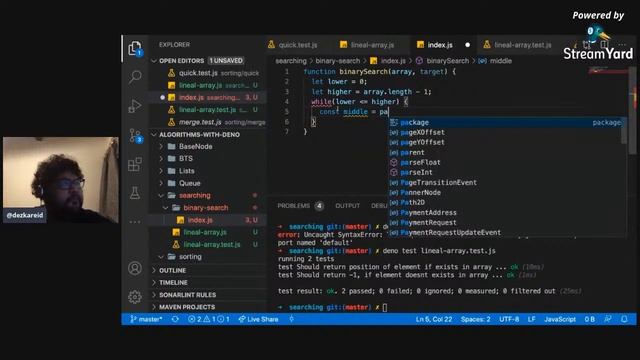Go to line via Ln 5, Col 22

[x=433, y=319]
